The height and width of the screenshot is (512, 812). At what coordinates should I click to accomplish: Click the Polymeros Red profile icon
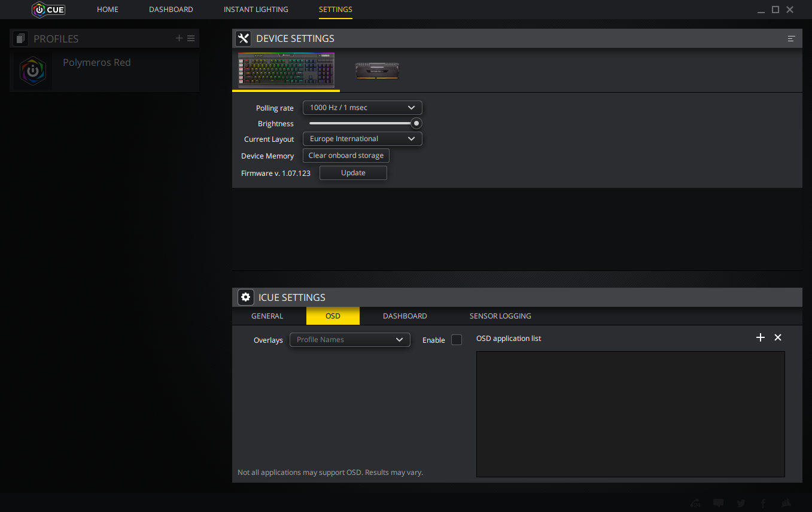click(33, 71)
